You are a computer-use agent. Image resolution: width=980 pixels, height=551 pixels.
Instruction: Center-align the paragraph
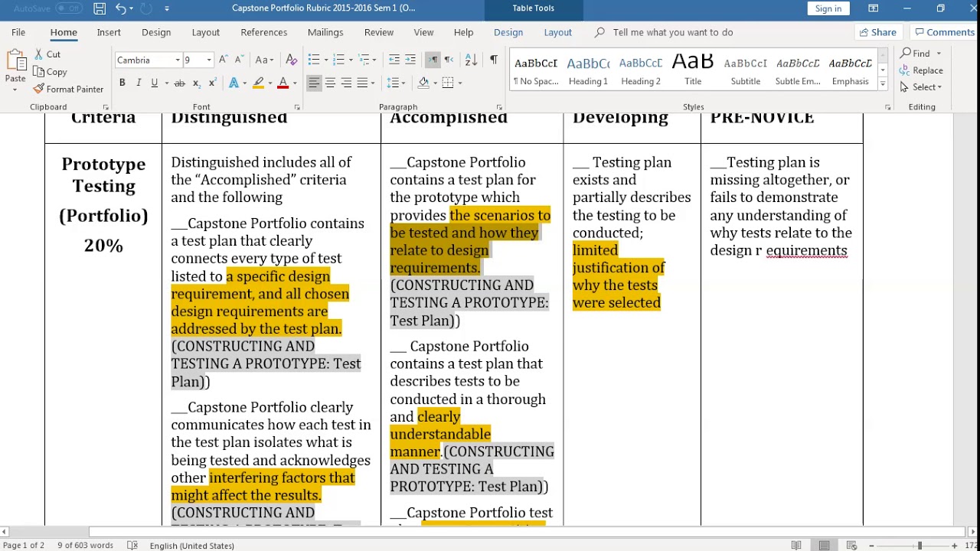tap(330, 83)
